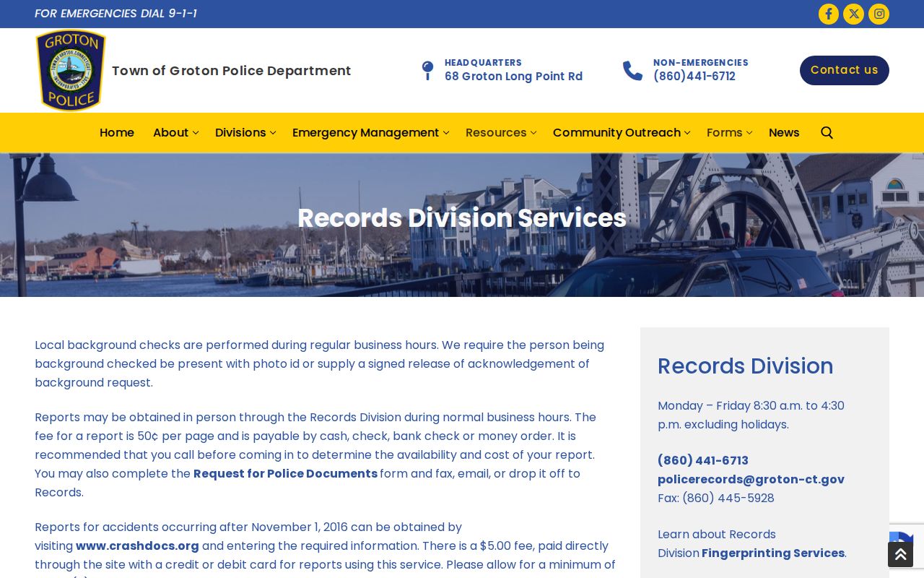Click the Records Division Services page heading

pyautogui.click(x=462, y=218)
